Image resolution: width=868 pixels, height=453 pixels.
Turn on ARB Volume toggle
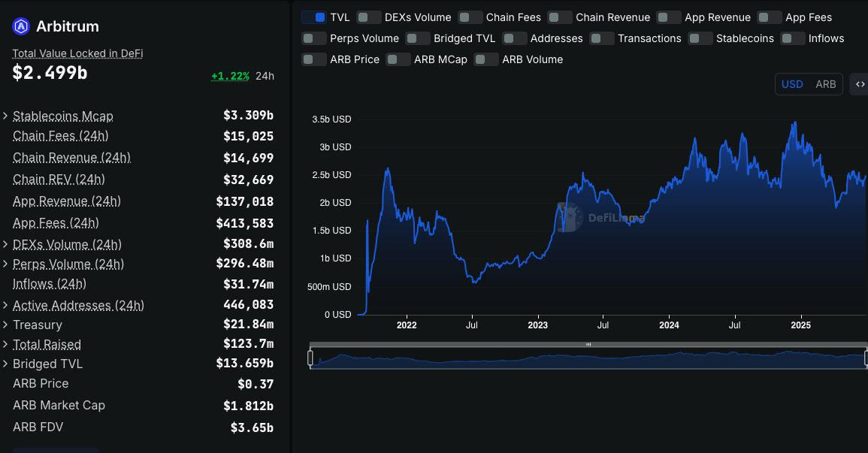coord(486,59)
